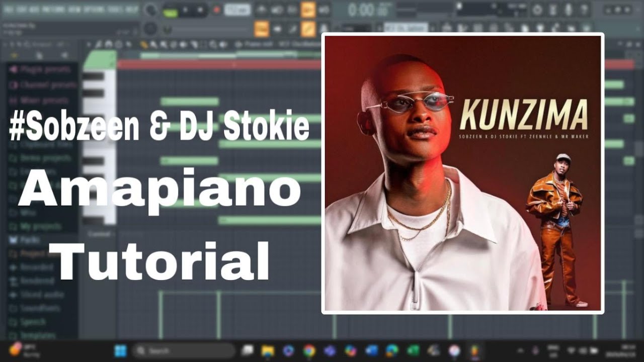Screen dimensions: 644x362
Task: Click the taskbar Search box
Action: pyautogui.click(x=184, y=350)
